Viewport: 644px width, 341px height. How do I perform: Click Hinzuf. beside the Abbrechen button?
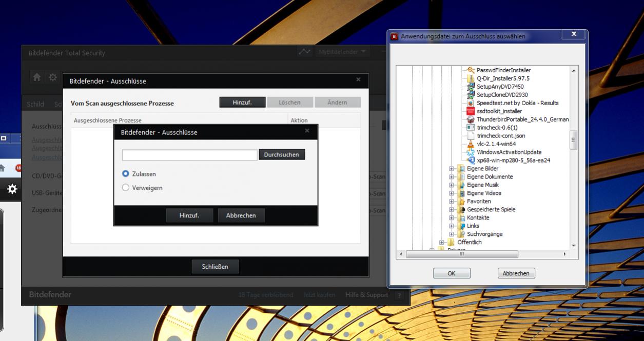point(189,216)
